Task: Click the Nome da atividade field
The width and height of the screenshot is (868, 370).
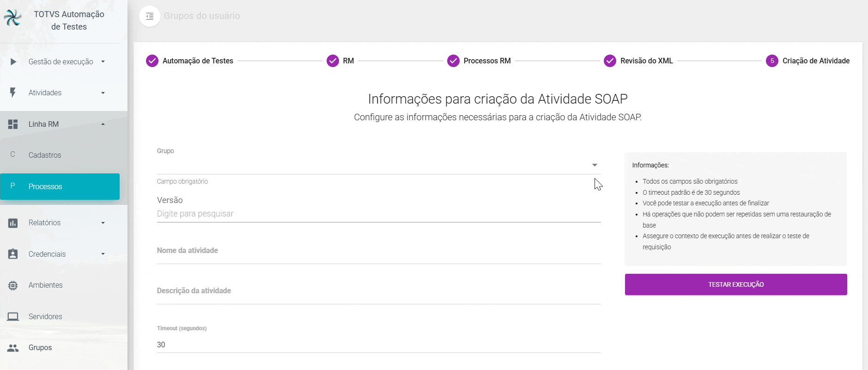Action: tap(379, 252)
